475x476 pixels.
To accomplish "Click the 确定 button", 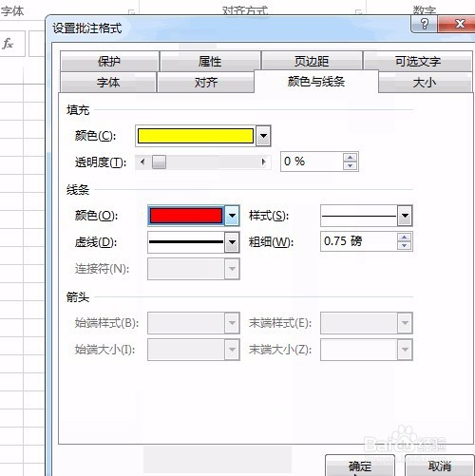I will coord(360,466).
